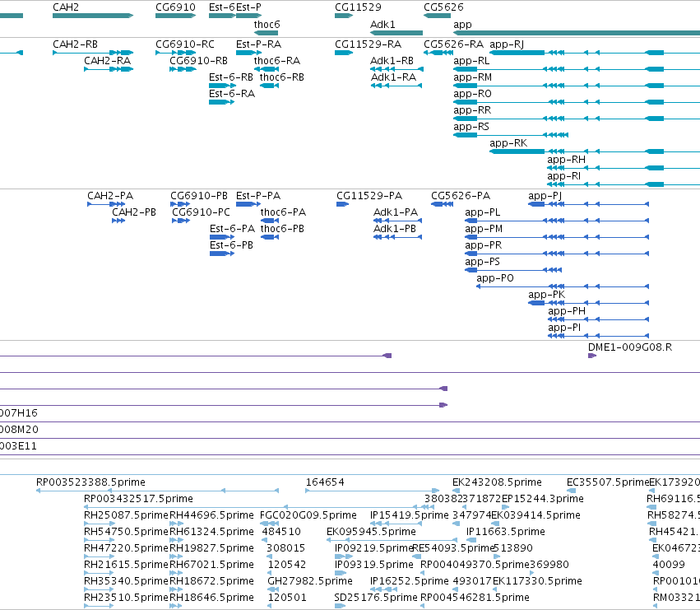Viewport: 700px width, 610px height.
Task: Click the Est-P-RA transcript
Action: coord(248,53)
